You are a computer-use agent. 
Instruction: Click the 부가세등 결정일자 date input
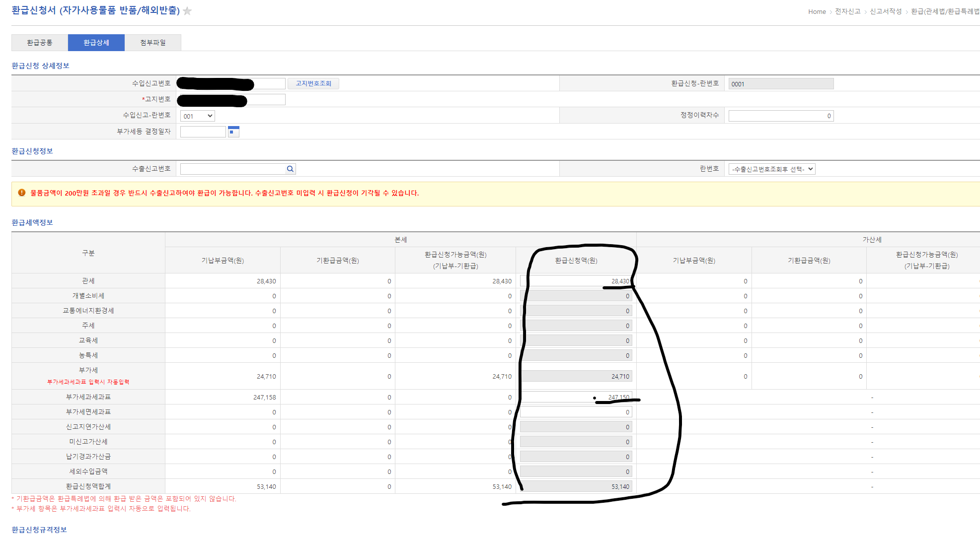click(203, 132)
